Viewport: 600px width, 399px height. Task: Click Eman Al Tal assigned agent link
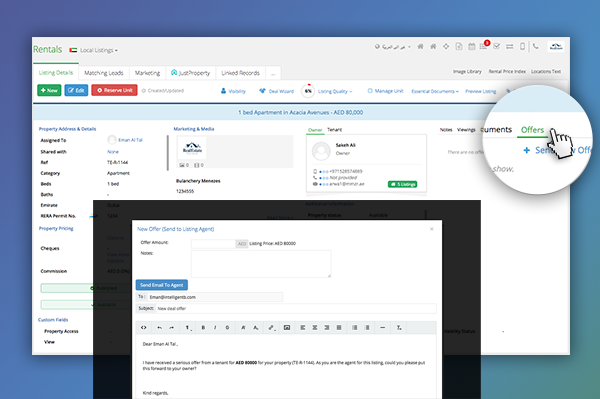coord(130,140)
